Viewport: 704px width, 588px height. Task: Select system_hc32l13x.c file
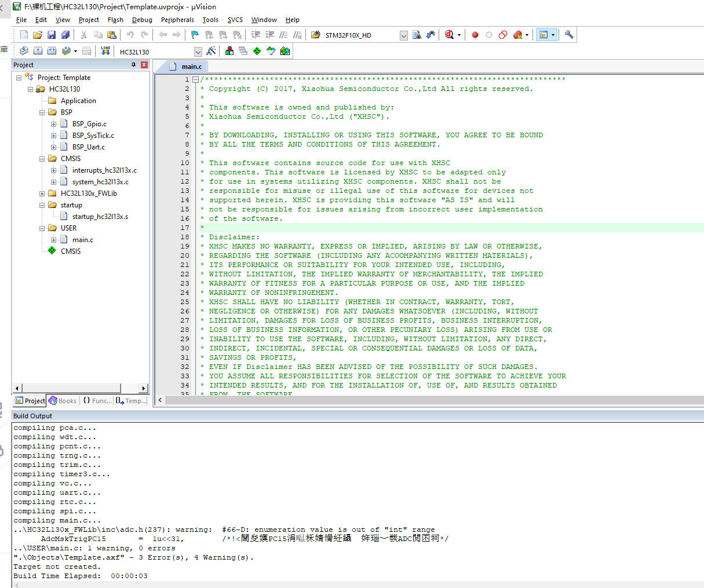pos(100,182)
